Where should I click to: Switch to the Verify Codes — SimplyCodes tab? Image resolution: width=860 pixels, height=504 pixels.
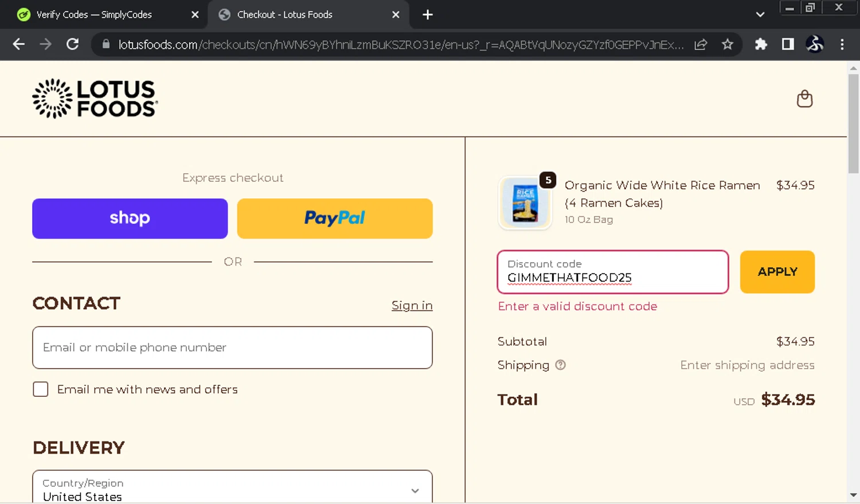tap(94, 15)
